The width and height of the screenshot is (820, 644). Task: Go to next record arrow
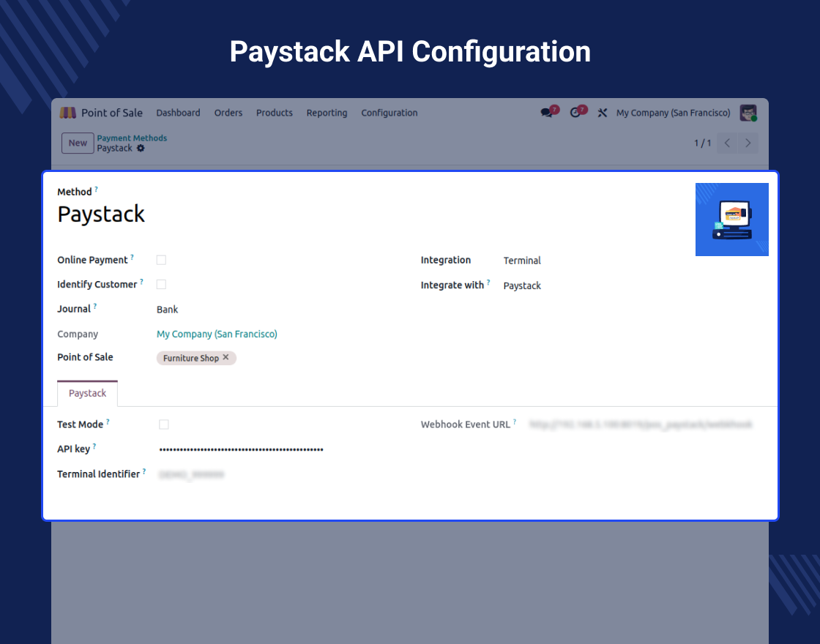point(748,143)
